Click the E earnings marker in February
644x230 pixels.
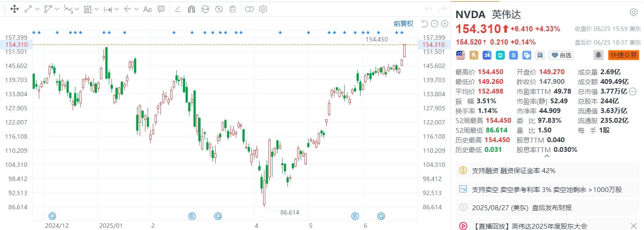(x=192, y=216)
